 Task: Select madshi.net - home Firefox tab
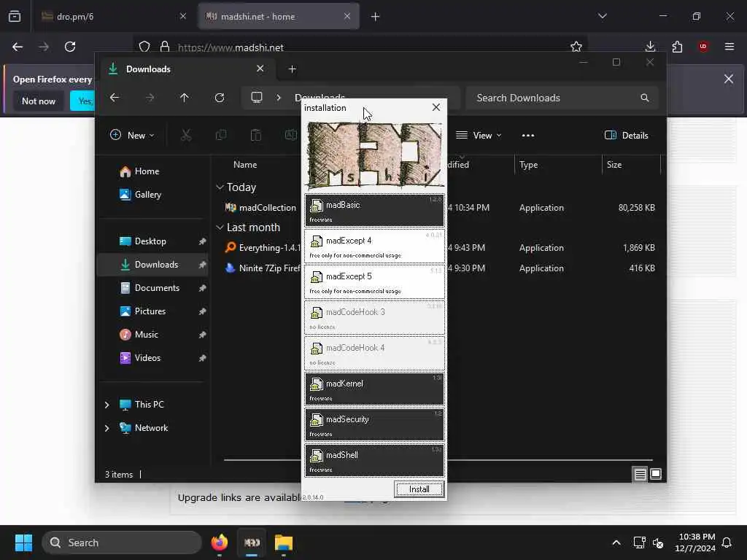point(279,17)
